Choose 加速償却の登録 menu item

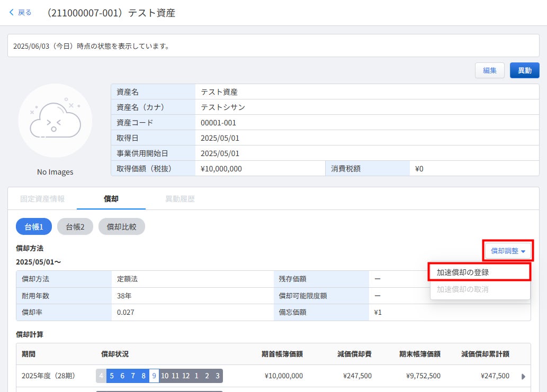point(480,272)
